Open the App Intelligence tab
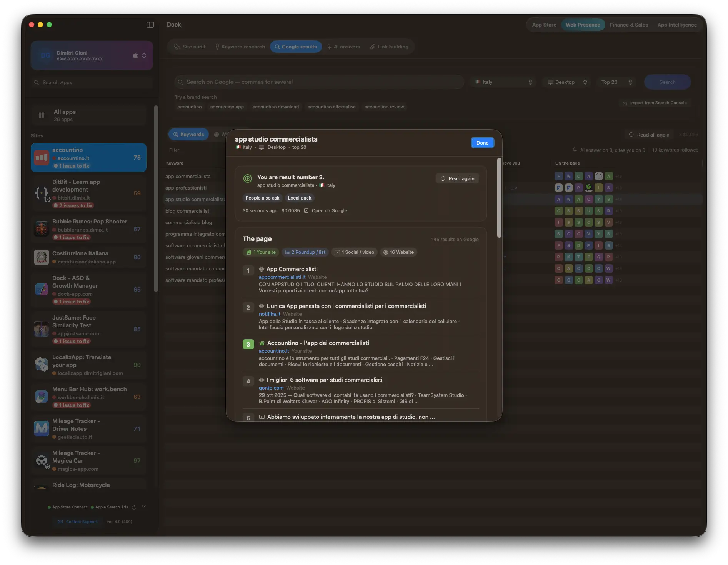Screen dimensions: 728x565 [677, 25]
